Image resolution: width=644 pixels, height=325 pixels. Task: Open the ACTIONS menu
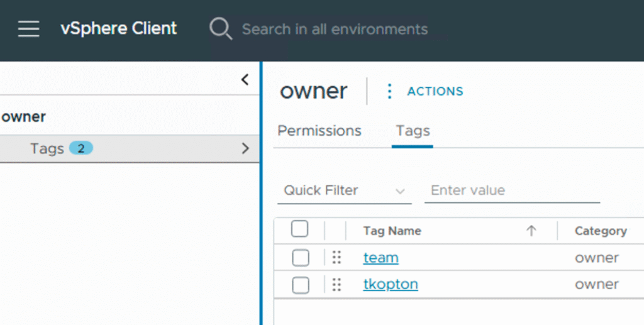point(435,92)
